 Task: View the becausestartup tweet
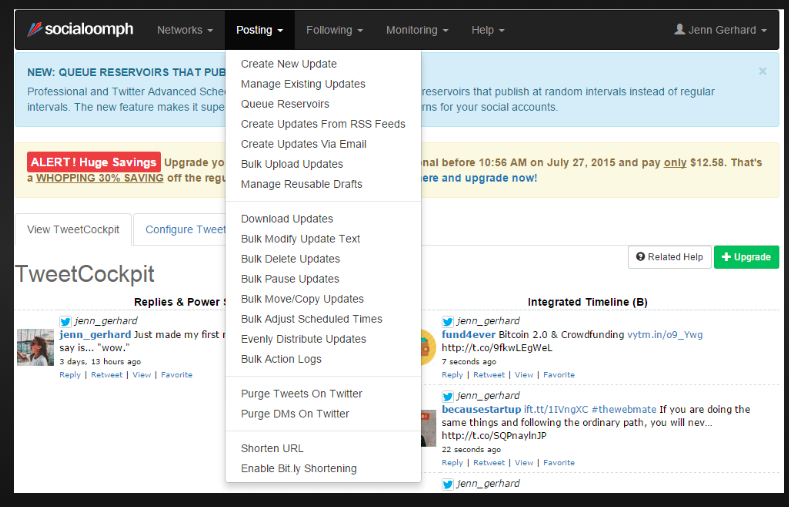click(524, 463)
